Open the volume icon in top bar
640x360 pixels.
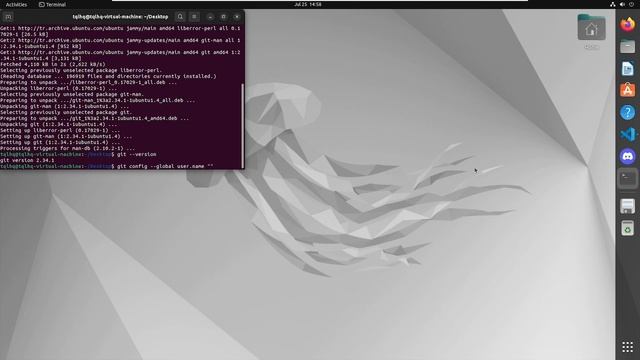pos(622,4)
